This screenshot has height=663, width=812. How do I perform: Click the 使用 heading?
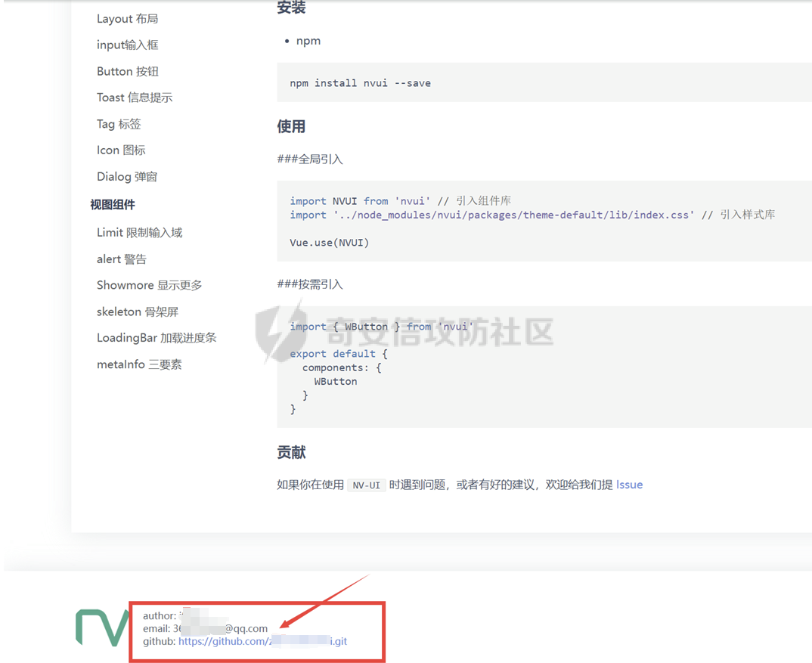pyautogui.click(x=291, y=126)
